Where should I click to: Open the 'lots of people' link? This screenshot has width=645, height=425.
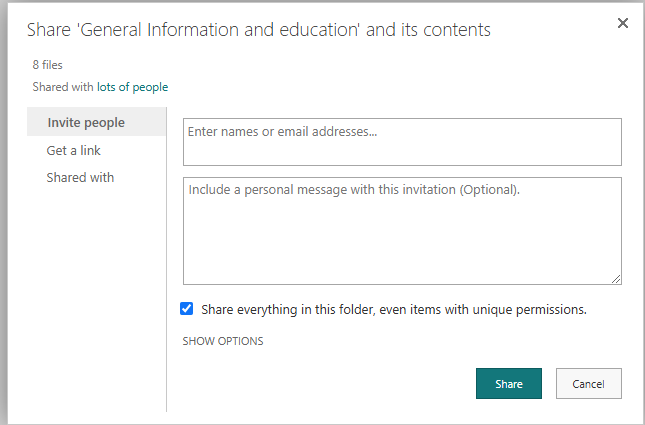(132, 87)
